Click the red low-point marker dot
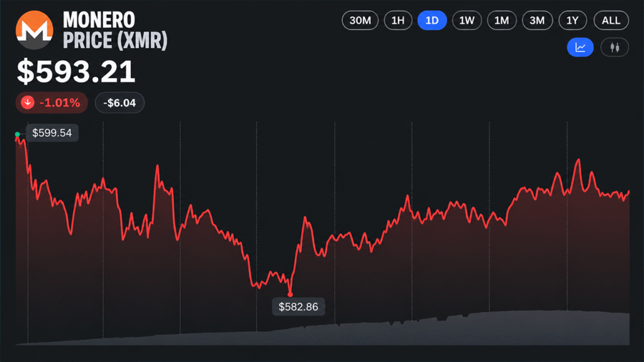Screen dimensions: 644x362 tap(291, 294)
